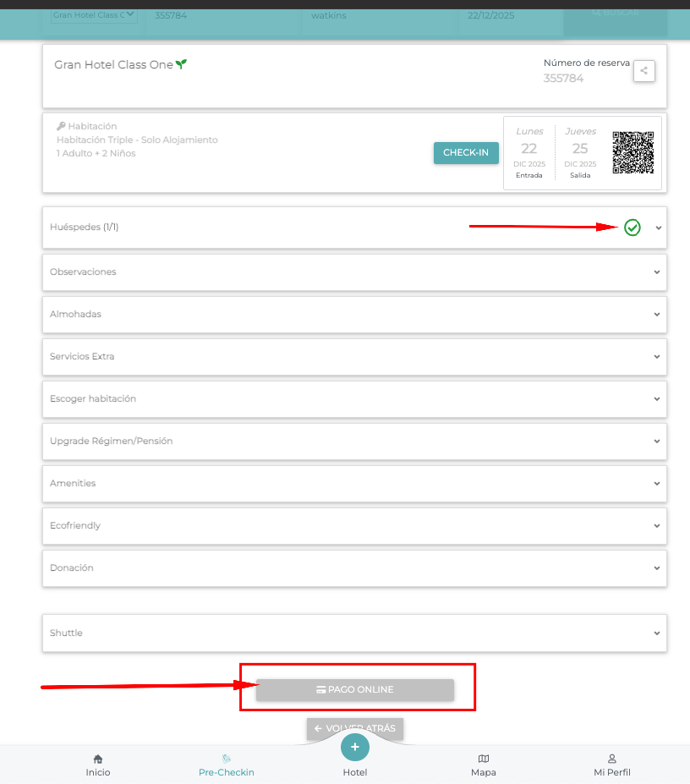This screenshot has height=784, width=690.
Task: Expand the Observaciones section
Action: click(354, 272)
